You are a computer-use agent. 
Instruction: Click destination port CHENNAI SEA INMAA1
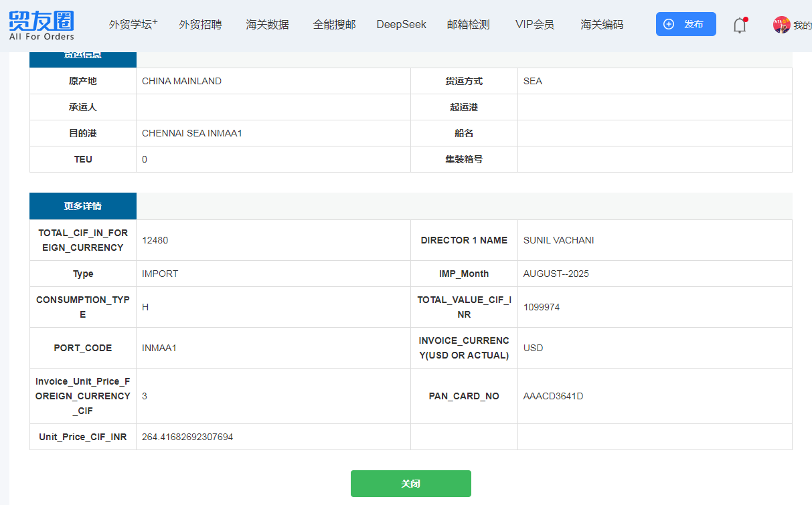click(191, 133)
